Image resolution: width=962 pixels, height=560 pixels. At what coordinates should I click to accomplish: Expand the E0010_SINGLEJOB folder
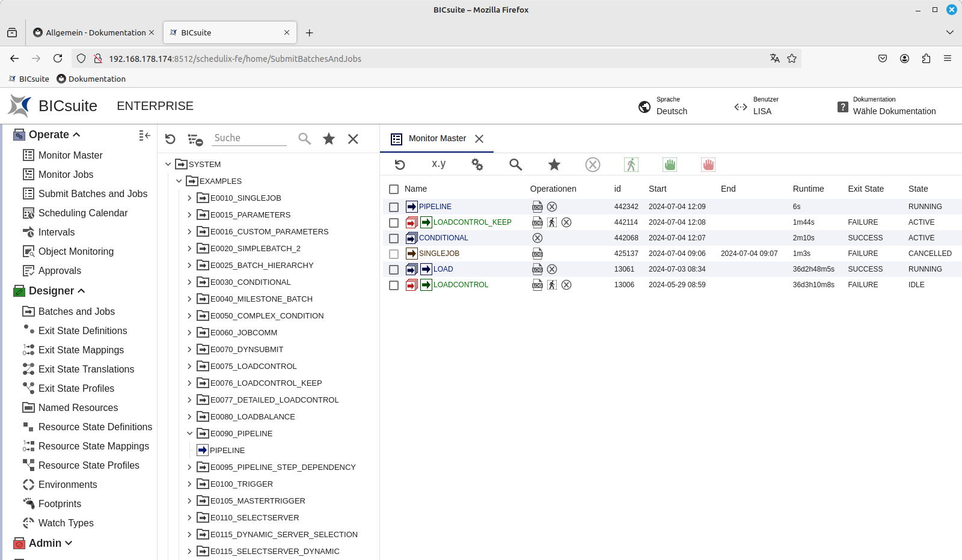(189, 198)
